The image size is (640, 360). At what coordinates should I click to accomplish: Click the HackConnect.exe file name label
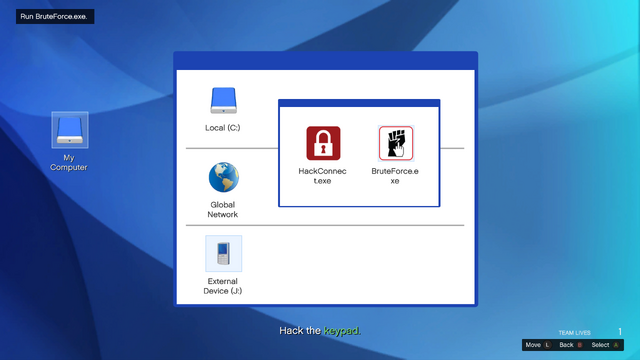tap(322, 176)
